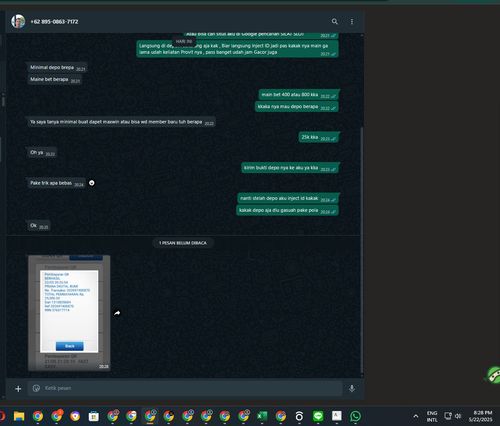Image resolution: width=500 pixels, height=426 pixels.
Task: Select the message "Oh ya"
Action: click(x=42, y=153)
